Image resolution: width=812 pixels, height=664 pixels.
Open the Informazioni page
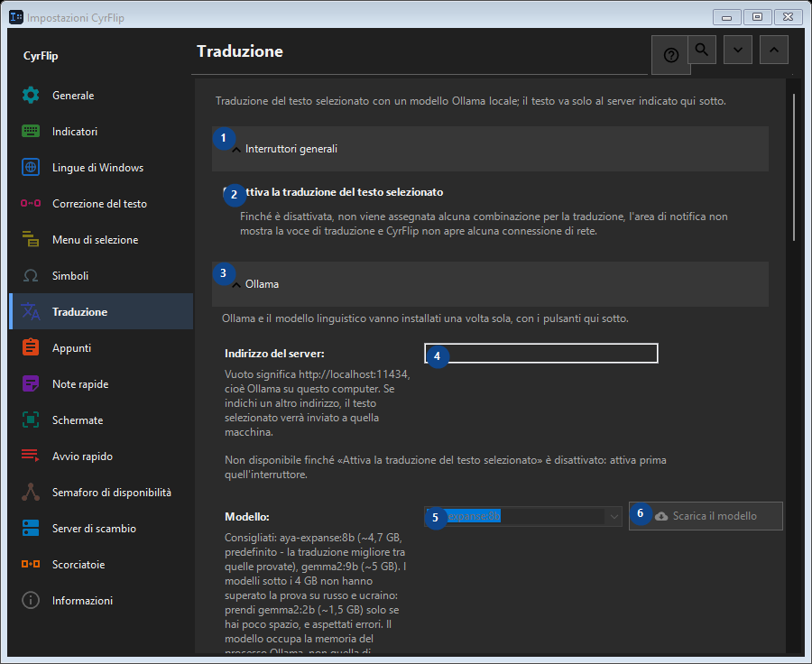(101, 600)
